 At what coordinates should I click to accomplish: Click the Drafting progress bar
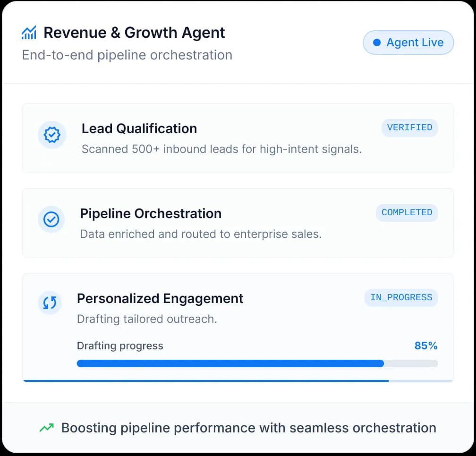click(257, 363)
